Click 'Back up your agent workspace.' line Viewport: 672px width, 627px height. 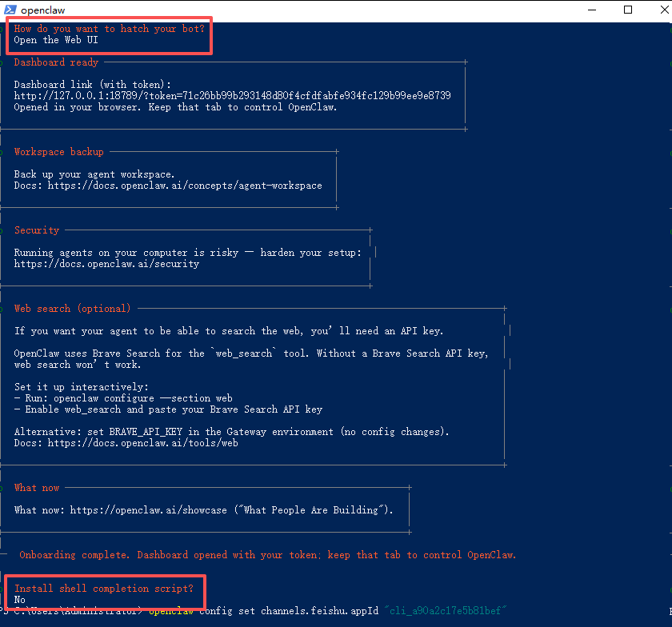coord(94,174)
